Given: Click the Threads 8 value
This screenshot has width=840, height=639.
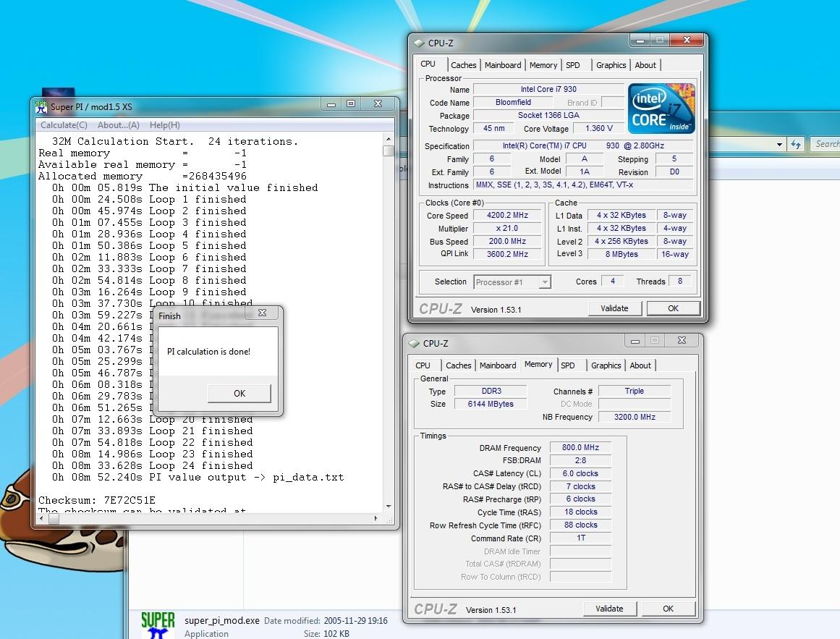Looking at the screenshot, I should tap(680, 282).
